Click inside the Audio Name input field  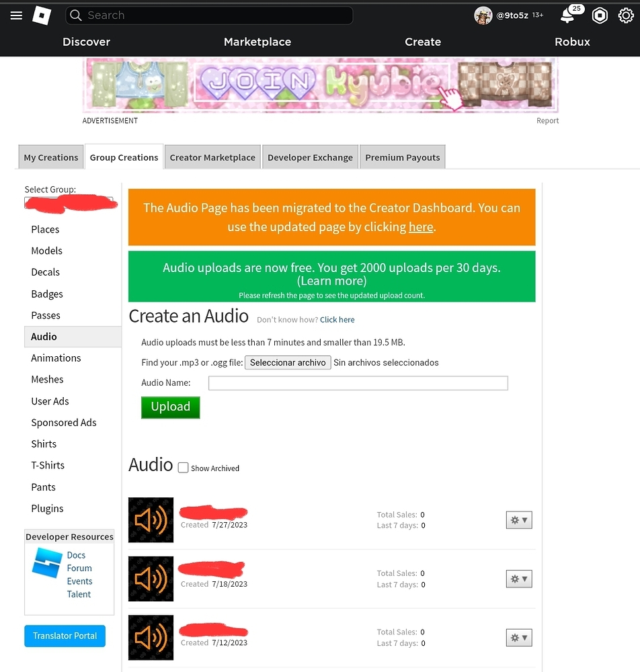point(358,382)
